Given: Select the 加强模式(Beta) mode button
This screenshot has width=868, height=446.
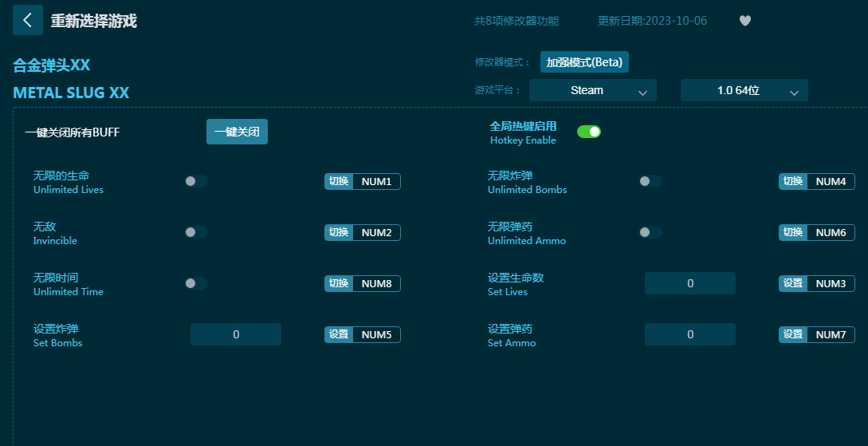Looking at the screenshot, I should pos(584,61).
